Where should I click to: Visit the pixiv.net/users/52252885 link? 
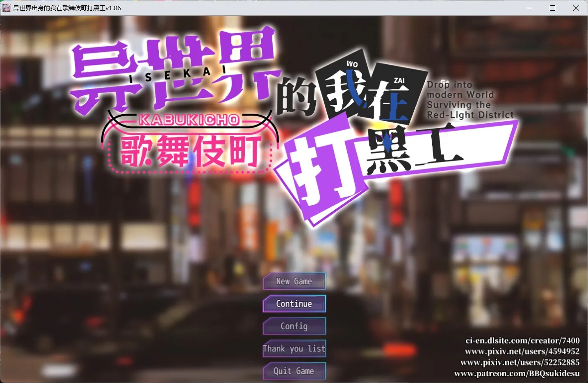pyautogui.click(x=516, y=363)
